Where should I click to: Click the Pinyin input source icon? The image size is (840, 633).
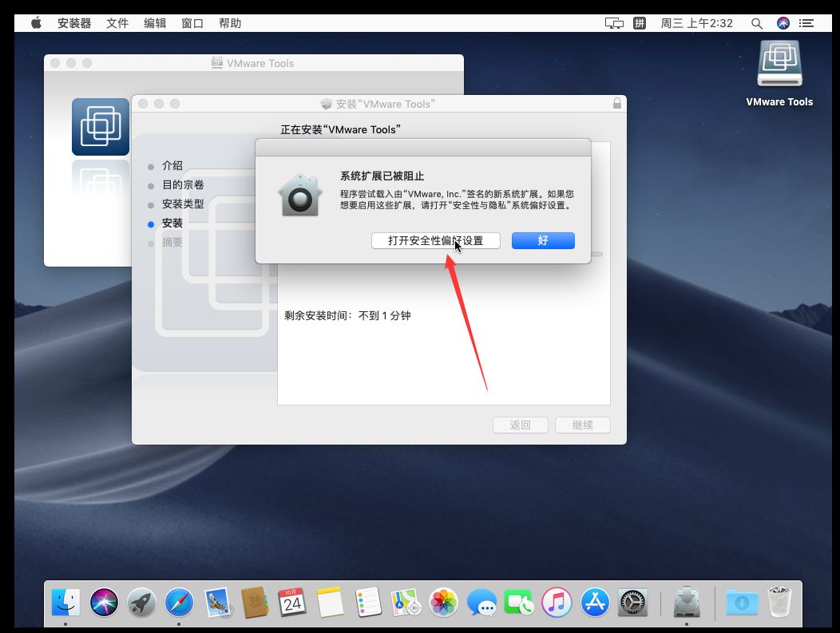coord(640,23)
